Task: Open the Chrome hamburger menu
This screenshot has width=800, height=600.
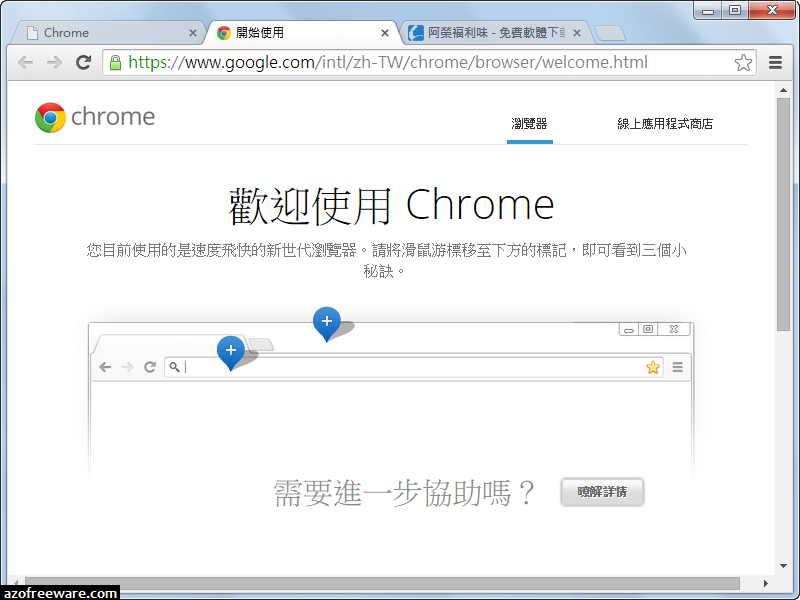Action: (775, 62)
